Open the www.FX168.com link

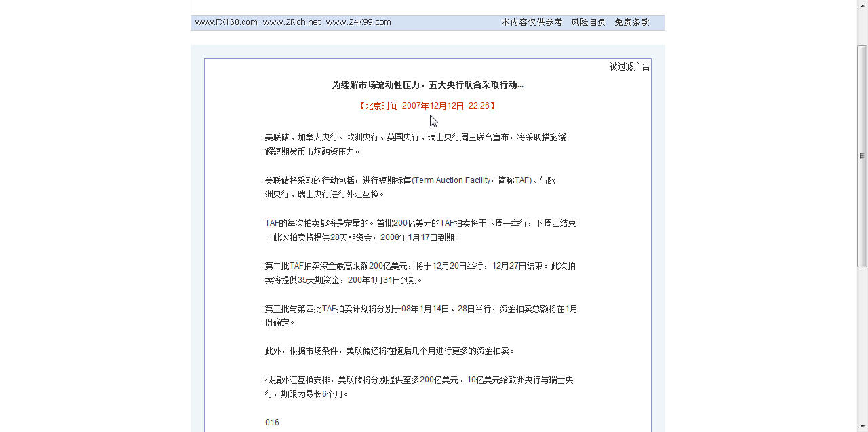click(226, 22)
